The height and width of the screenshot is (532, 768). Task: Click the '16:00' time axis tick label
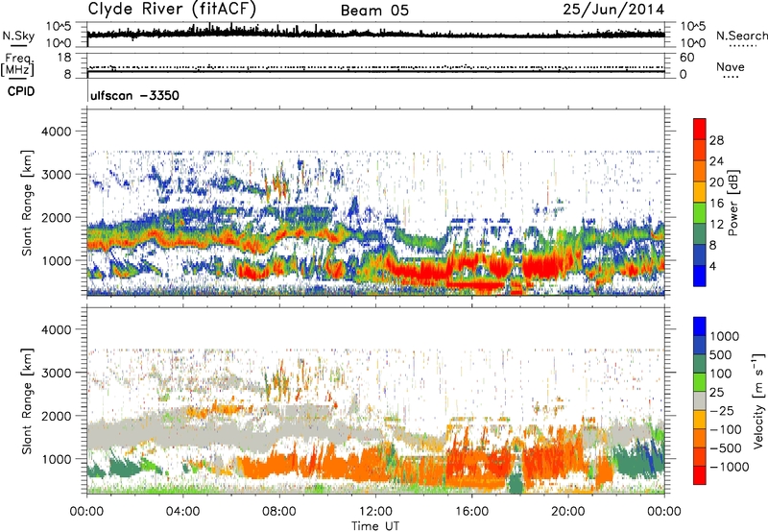[x=471, y=512]
